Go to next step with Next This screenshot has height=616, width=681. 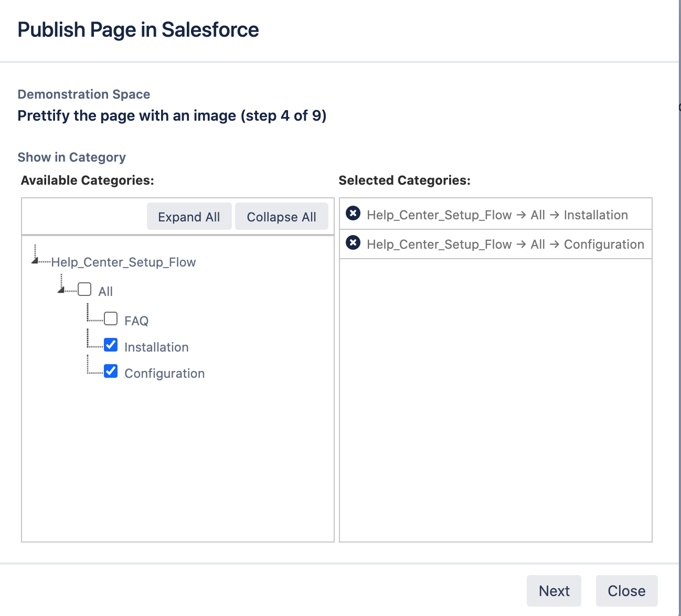coord(554,591)
